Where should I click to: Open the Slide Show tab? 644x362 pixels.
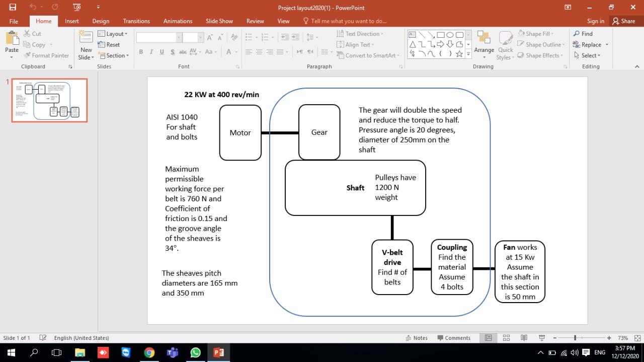219,21
